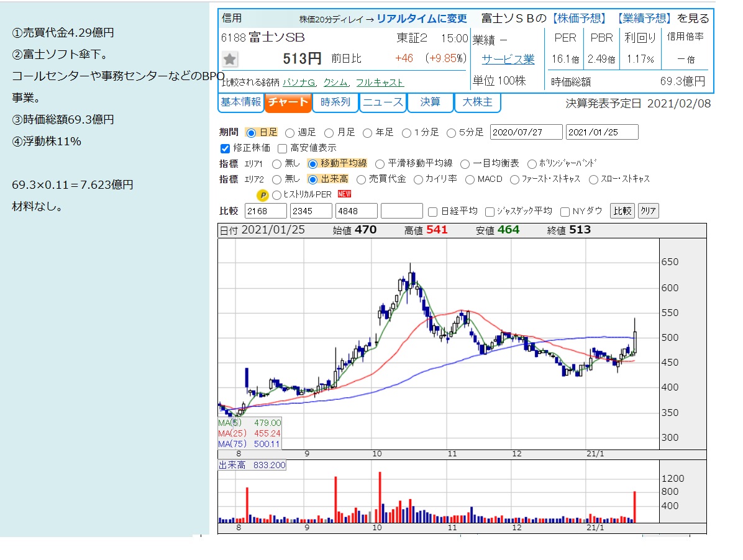743x560 pixels.
Task: Click comparison code field 4848
Action: tap(357, 211)
